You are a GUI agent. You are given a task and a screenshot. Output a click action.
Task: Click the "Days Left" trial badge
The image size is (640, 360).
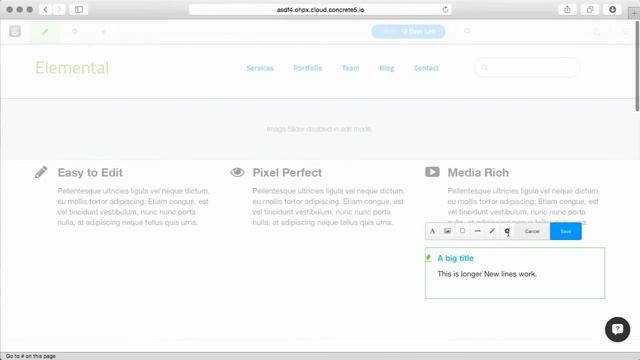[408, 31]
